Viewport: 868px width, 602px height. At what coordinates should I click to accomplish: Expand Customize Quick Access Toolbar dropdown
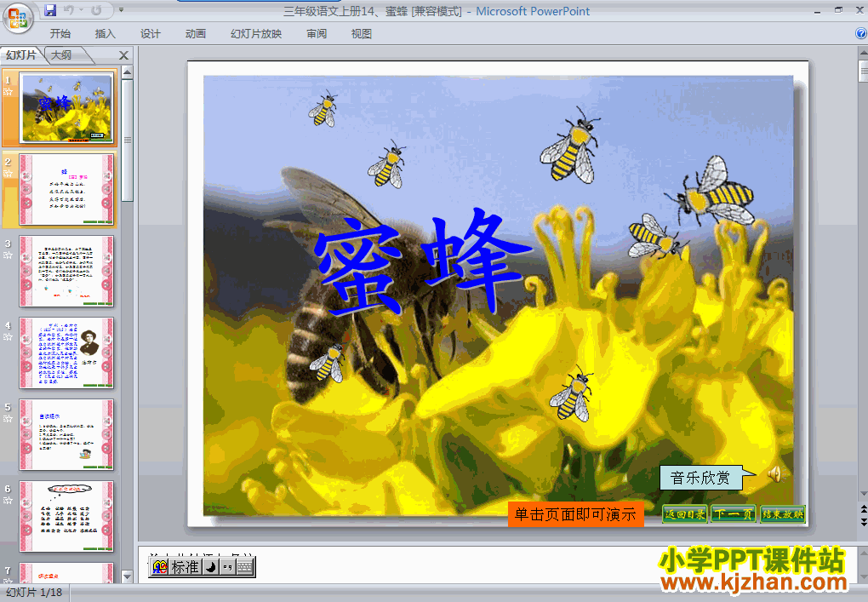pos(121,10)
